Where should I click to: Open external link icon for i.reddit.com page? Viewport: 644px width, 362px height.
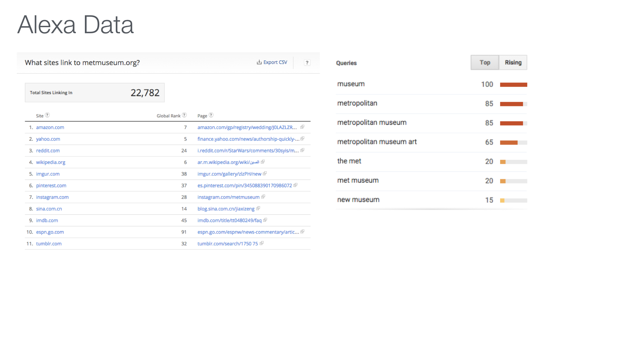302,150
